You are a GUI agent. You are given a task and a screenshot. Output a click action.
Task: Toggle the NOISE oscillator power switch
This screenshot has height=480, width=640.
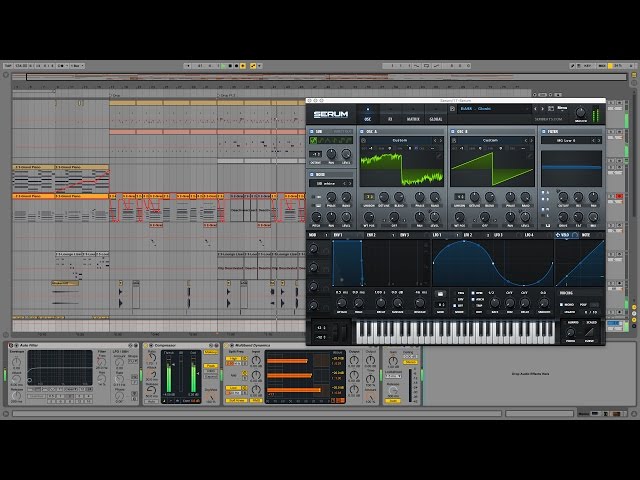pos(311,174)
